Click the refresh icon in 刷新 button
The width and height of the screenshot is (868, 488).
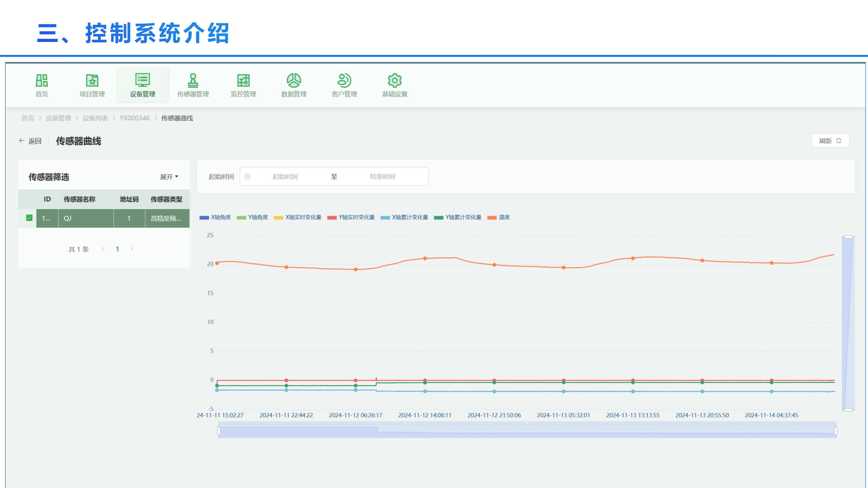click(x=839, y=141)
